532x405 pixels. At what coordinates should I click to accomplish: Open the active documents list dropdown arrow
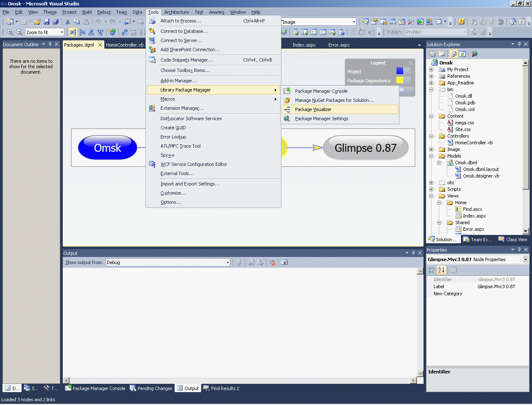(419, 45)
